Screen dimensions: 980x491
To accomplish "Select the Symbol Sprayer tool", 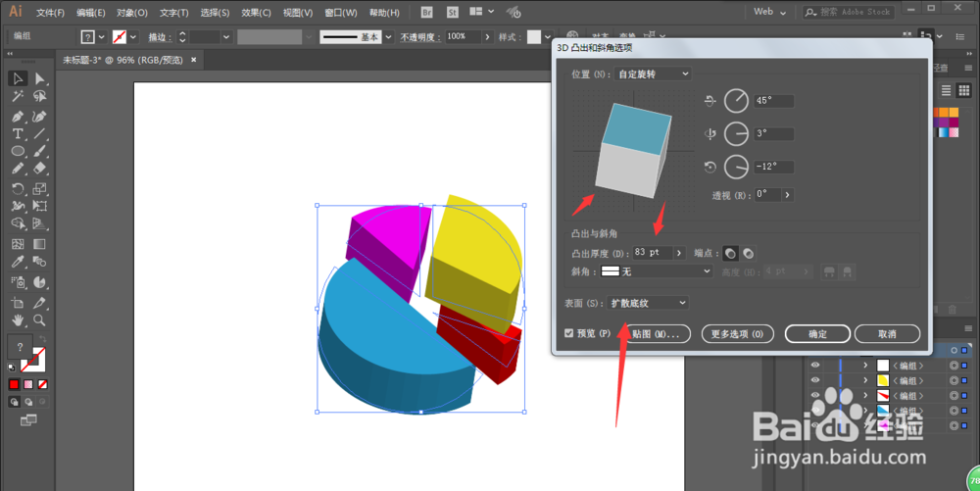I will tap(18, 282).
